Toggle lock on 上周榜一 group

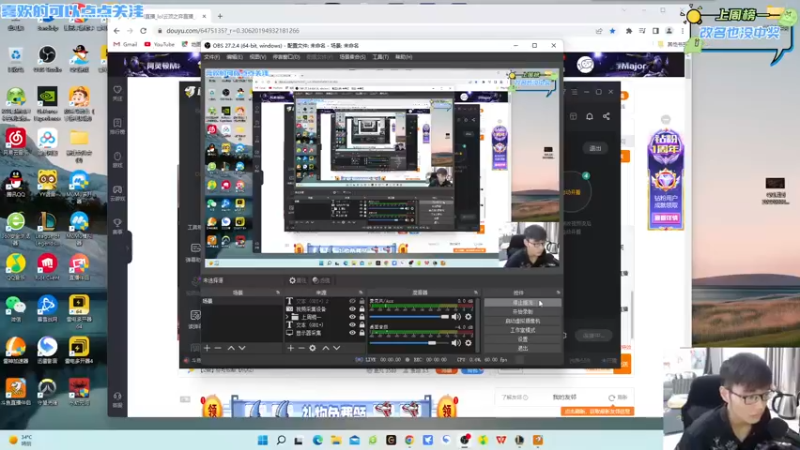click(362, 317)
